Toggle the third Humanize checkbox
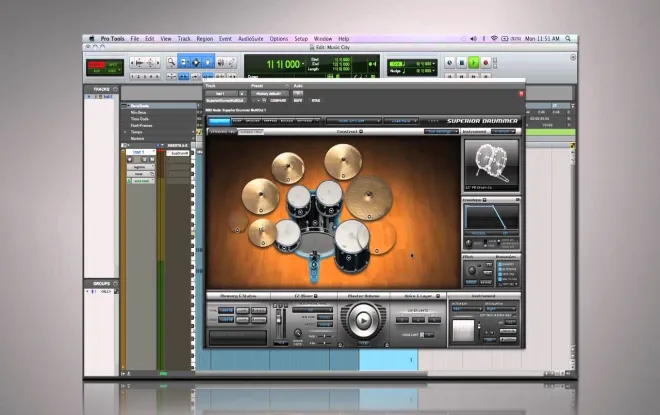660x415 pixels. [500, 274]
